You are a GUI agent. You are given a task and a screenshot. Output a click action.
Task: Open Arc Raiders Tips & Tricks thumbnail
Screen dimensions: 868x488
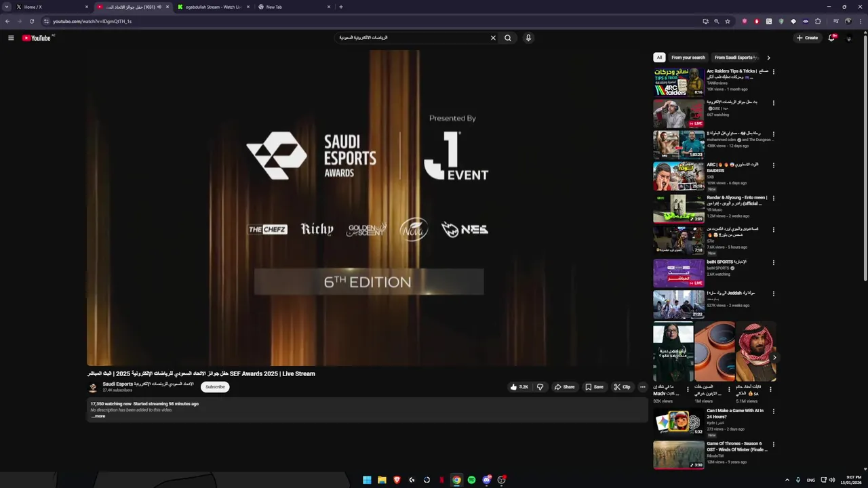coord(679,82)
